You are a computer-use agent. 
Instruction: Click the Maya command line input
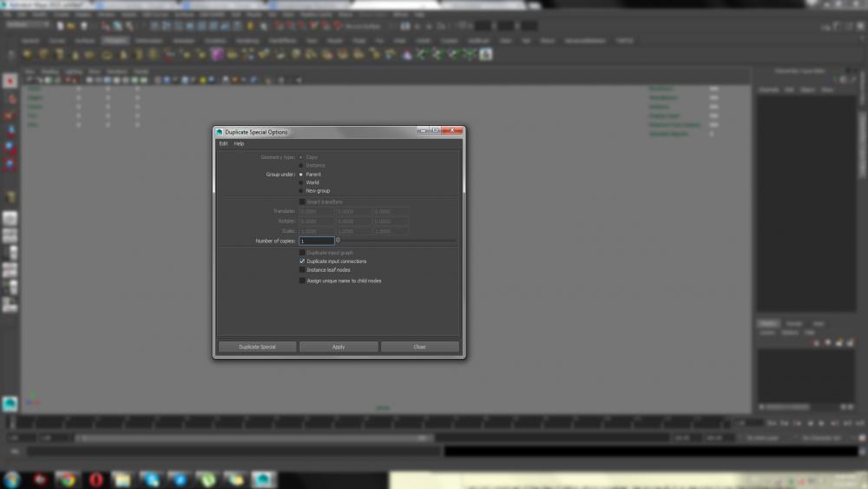point(233,452)
